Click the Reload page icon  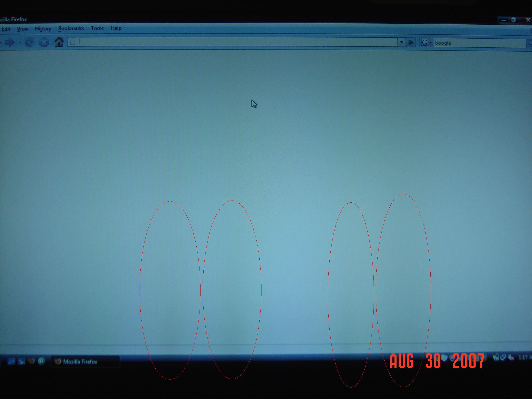[29, 42]
